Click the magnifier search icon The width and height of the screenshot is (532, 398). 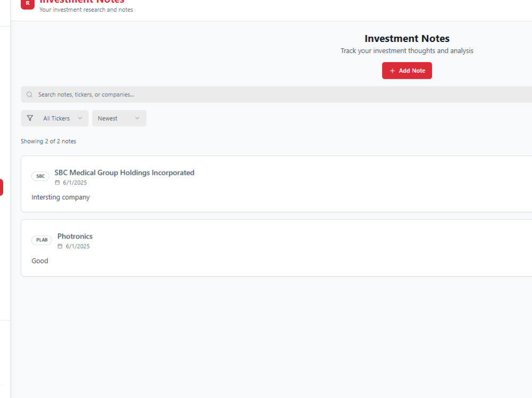click(x=29, y=95)
